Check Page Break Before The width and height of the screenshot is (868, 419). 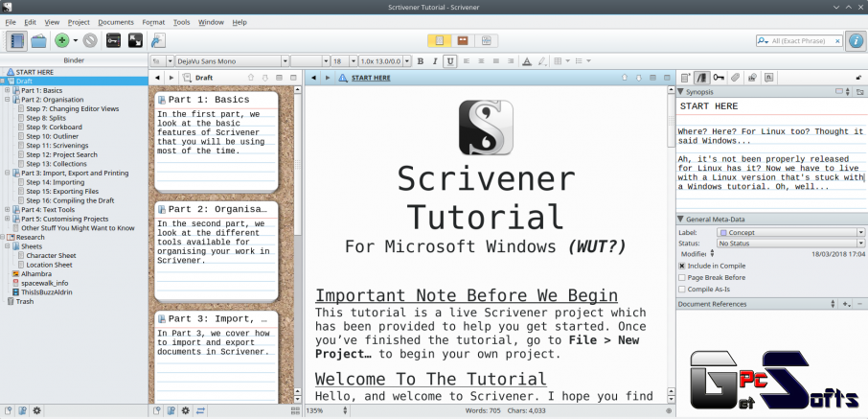tap(682, 278)
